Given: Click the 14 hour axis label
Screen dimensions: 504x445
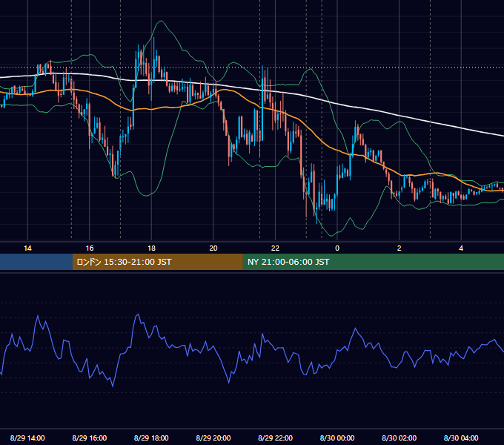Looking at the screenshot, I should click(x=27, y=248).
